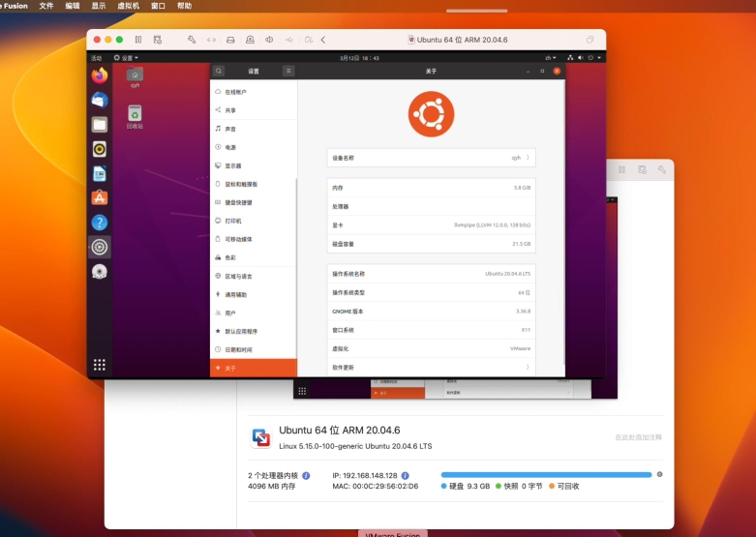Open the 窗口 menu in macOS menu bar

click(x=158, y=6)
